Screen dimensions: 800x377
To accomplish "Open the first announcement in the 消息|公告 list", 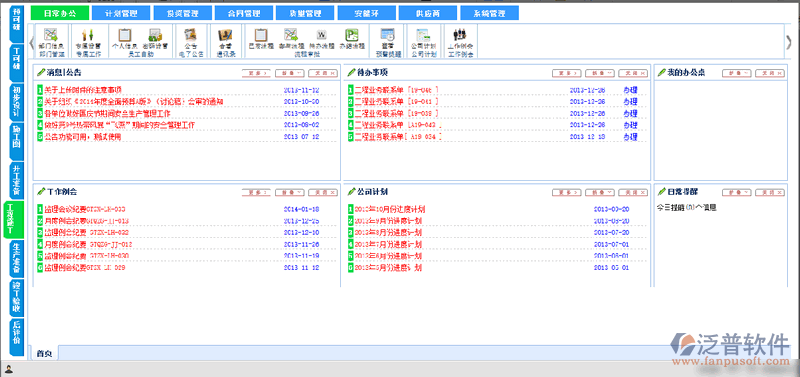I will point(83,90).
